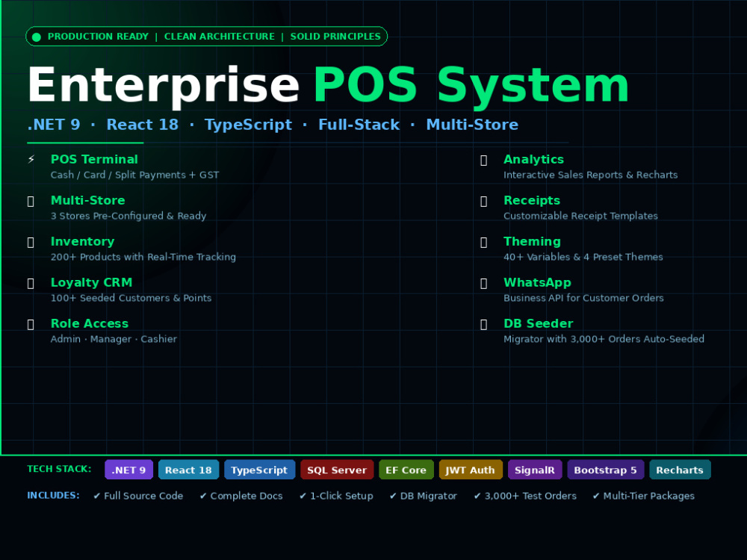This screenshot has width=747, height=560.
Task: Click 'Full-Stack' in the subtitle
Action: tap(359, 125)
